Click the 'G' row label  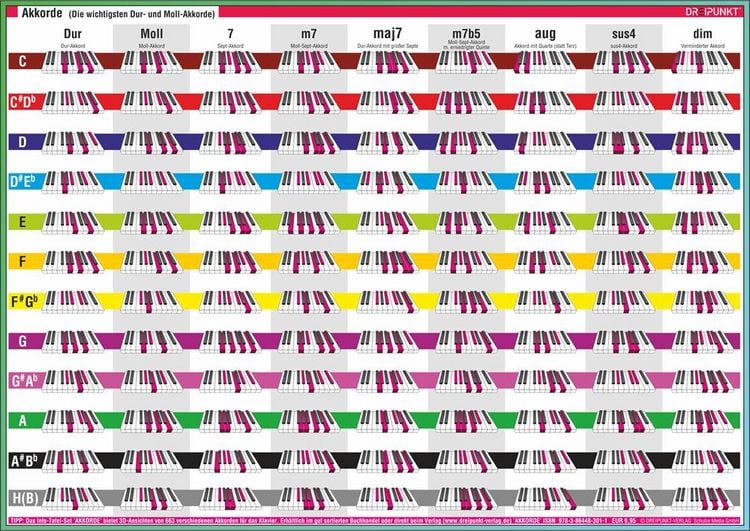[22, 341]
